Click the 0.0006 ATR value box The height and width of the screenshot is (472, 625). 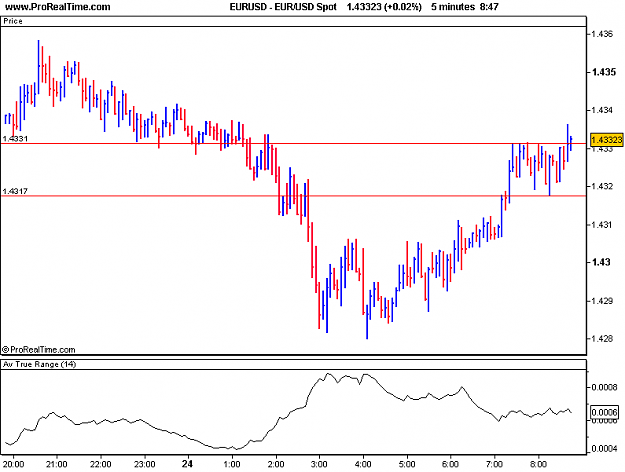tap(604, 412)
